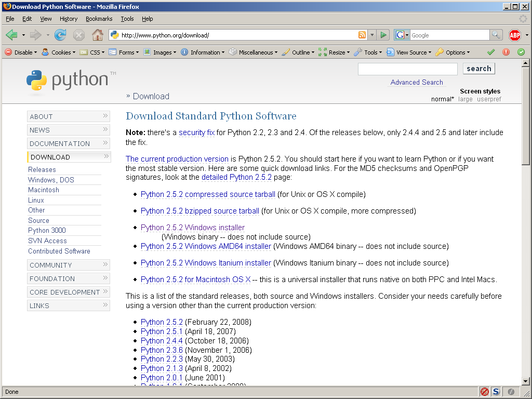Click Python 2.5.2 for Macintosh OS X link
Screen dimensions: 532x399
pyautogui.click(x=196, y=279)
